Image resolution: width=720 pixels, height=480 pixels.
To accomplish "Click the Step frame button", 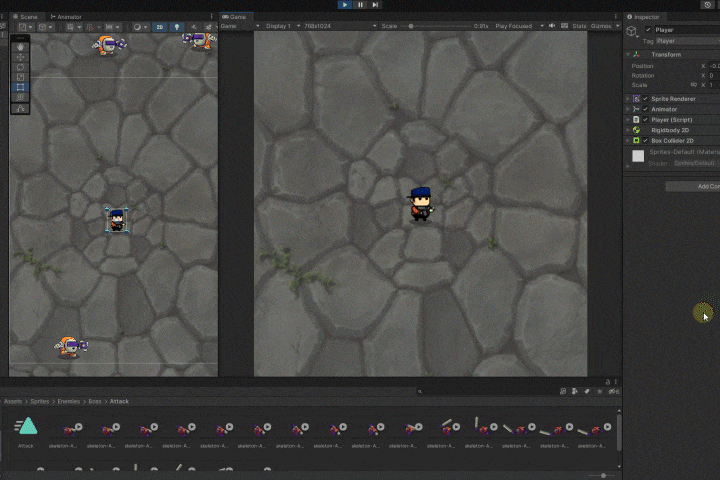I will (x=376, y=5).
